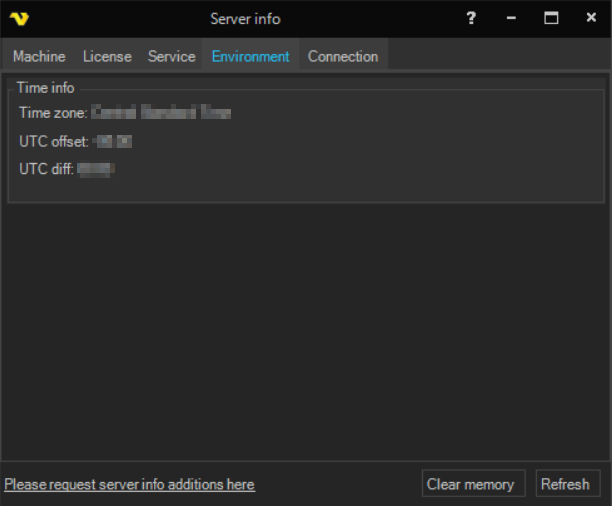Minimize the Server info window
The image size is (612, 506).
point(511,18)
